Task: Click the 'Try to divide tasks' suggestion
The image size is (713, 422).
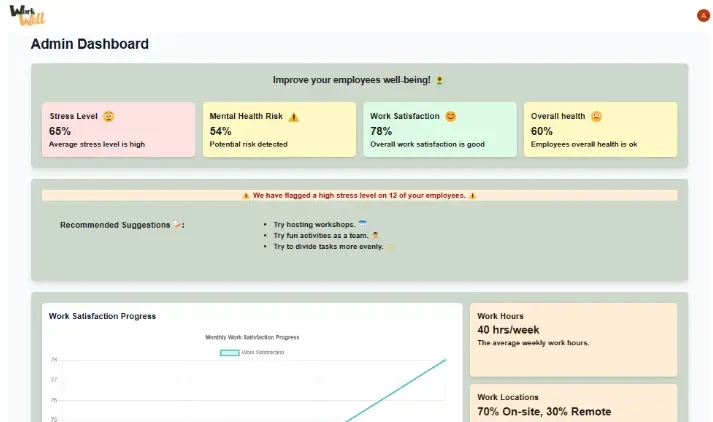Action: [328, 246]
